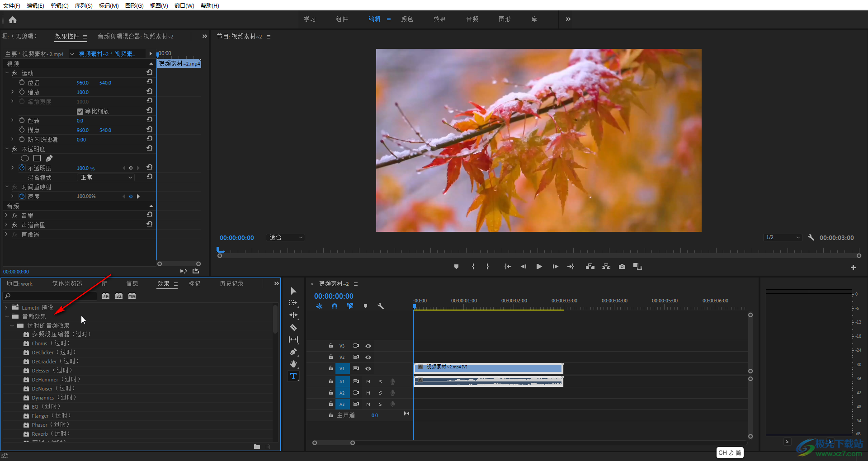Go to In point
This screenshot has height=461, width=868.
click(508, 267)
